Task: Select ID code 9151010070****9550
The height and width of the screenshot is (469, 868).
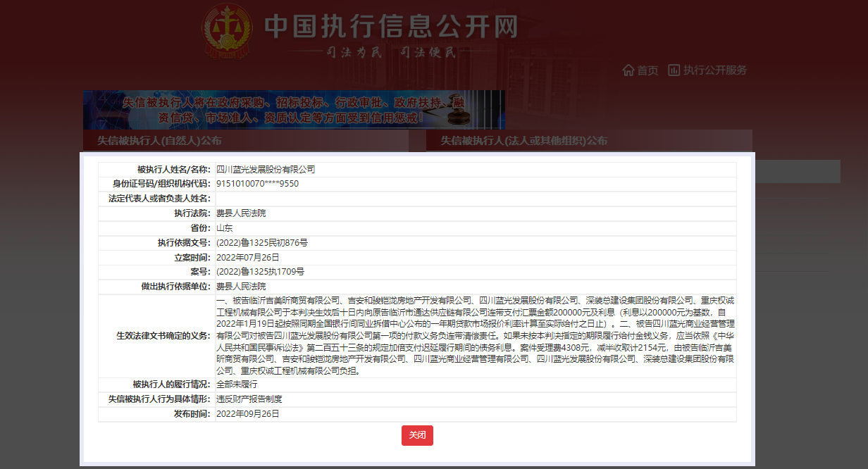Action: click(257, 184)
